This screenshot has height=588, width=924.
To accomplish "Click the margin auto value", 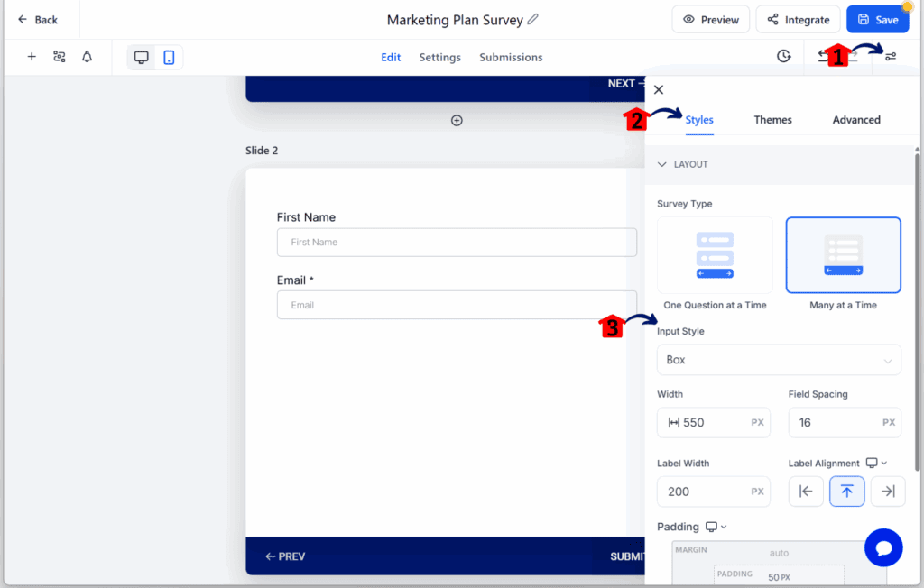I will [x=779, y=553].
